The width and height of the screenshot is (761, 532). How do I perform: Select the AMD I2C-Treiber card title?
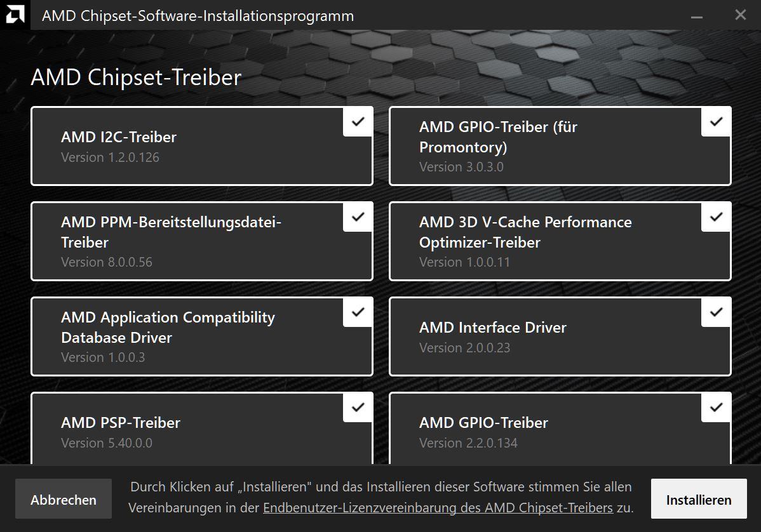(119, 137)
